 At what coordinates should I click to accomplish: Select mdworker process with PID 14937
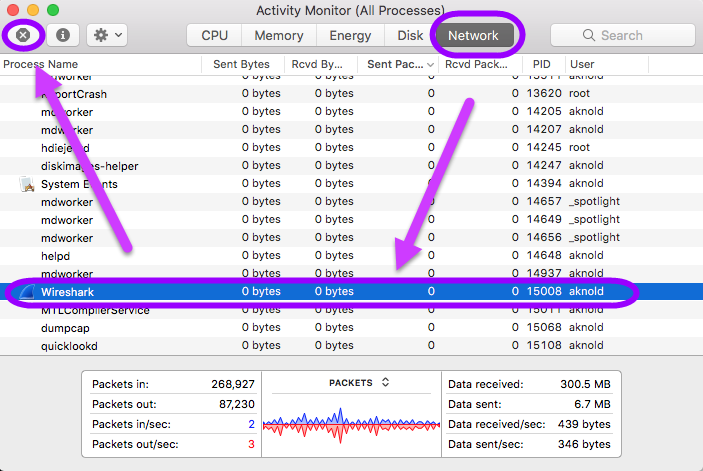pyautogui.click(x=352, y=273)
